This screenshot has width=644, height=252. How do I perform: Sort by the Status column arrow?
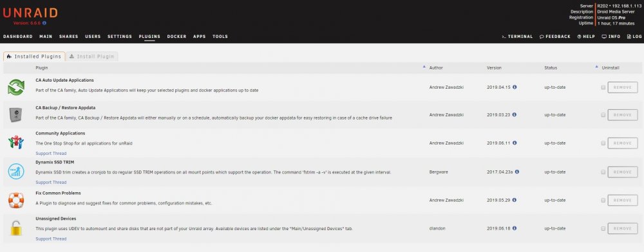[x=597, y=66]
